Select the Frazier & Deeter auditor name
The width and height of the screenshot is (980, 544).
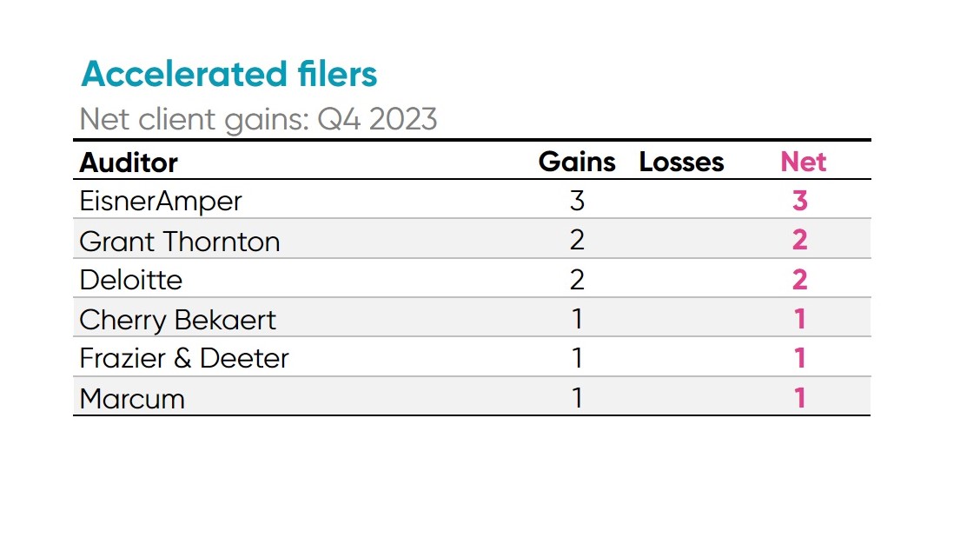point(184,358)
